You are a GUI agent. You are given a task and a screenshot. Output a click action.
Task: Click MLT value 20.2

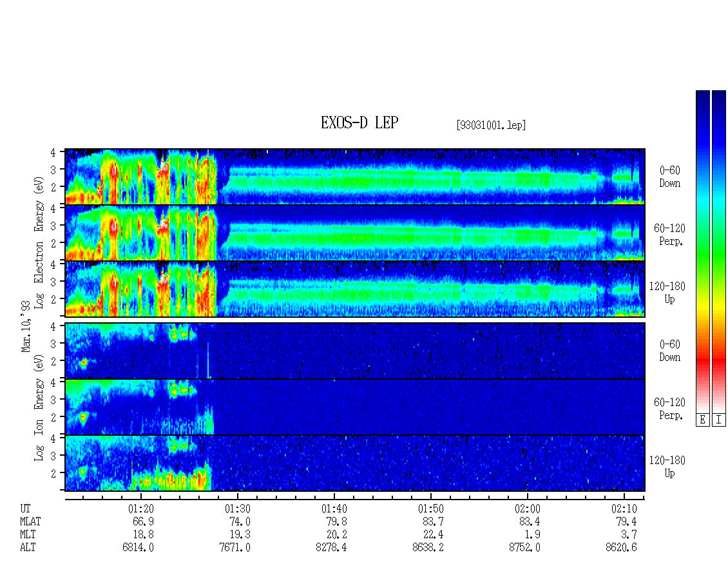(x=336, y=535)
